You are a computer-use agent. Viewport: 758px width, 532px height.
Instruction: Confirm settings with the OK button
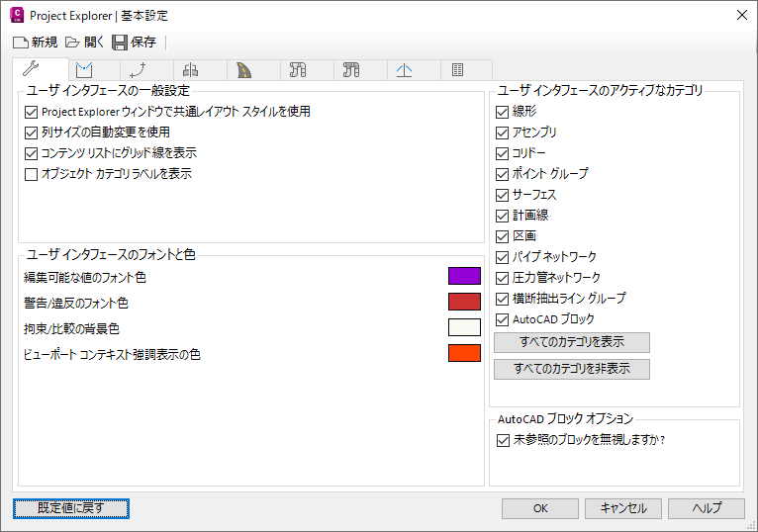540,509
